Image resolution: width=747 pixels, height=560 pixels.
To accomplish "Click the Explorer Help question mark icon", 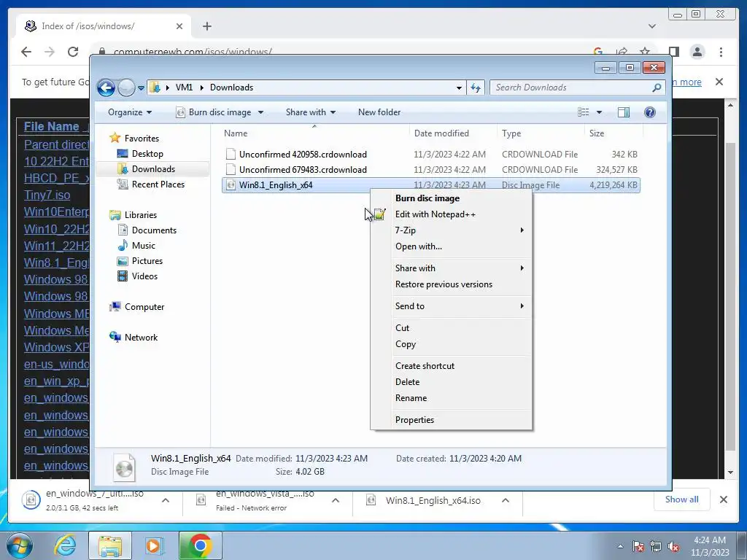I will click(x=649, y=112).
